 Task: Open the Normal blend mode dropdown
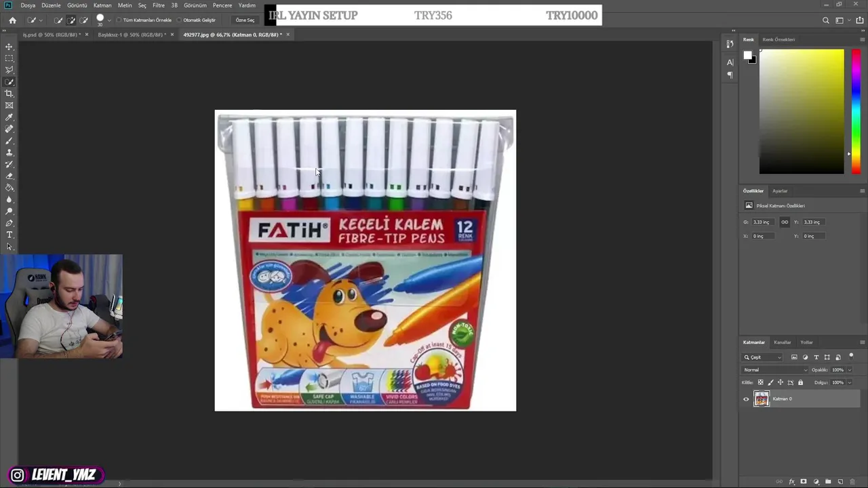pos(776,370)
